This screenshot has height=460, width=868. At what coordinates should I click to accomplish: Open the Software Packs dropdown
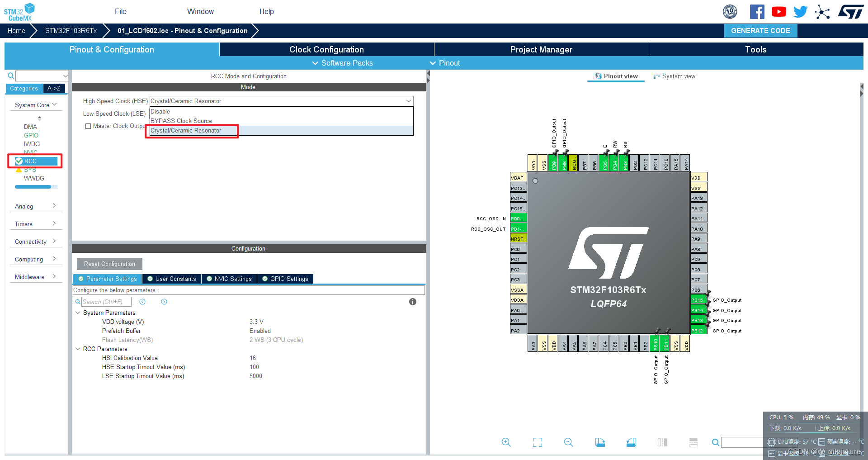tap(343, 63)
